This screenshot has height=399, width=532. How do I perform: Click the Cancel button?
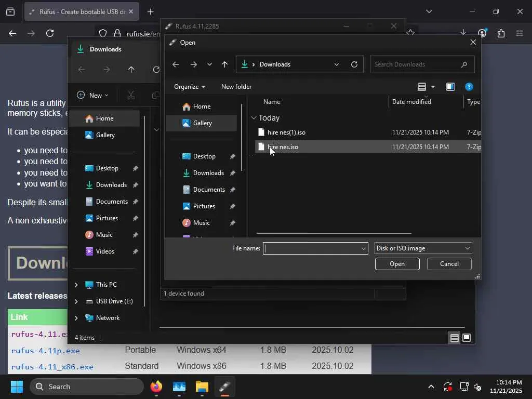click(x=449, y=264)
